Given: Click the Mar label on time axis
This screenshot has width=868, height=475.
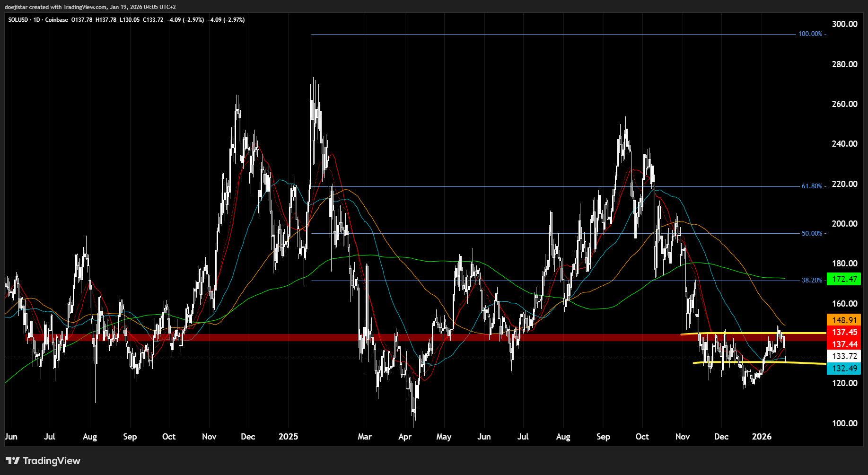Looking at the screenshot, I should (365, 437).
